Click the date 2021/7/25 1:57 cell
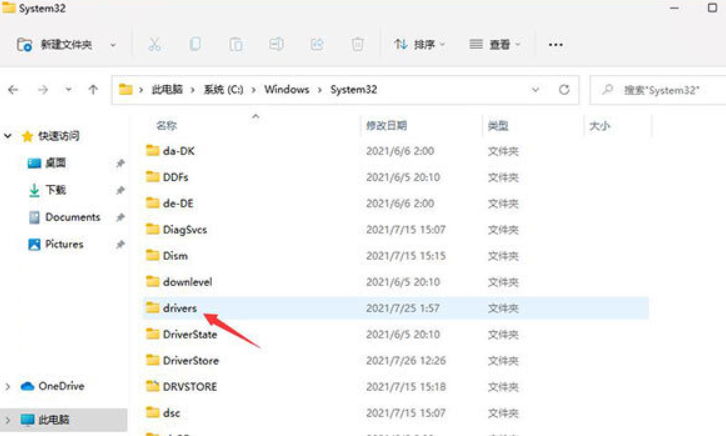Viewport: 726px width, 436px height. click(x=403, y=308)
